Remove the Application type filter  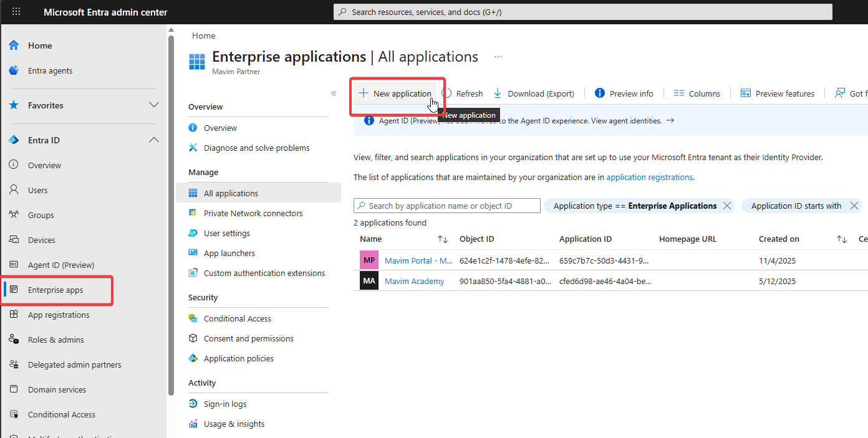[x=726, y=206]
